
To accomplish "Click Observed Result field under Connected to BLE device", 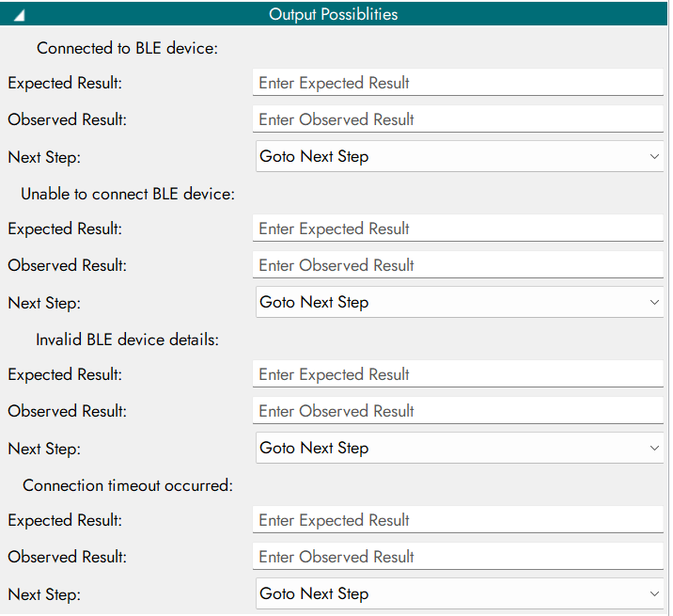I will point(459,119).
